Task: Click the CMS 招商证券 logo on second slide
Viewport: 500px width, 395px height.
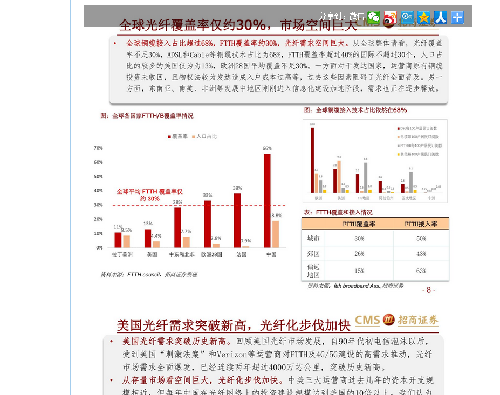Action: click(396, 320)
